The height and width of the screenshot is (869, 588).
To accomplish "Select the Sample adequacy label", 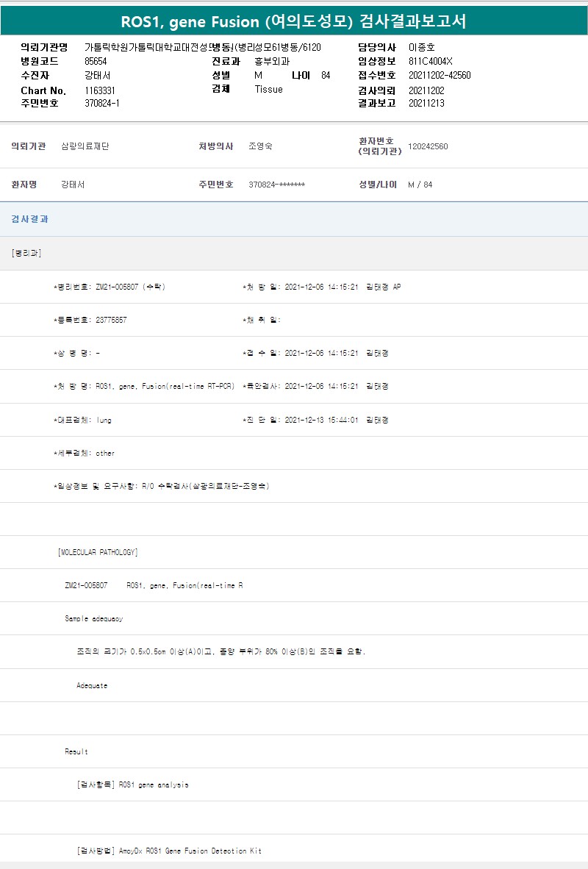I will pos(94,619).
